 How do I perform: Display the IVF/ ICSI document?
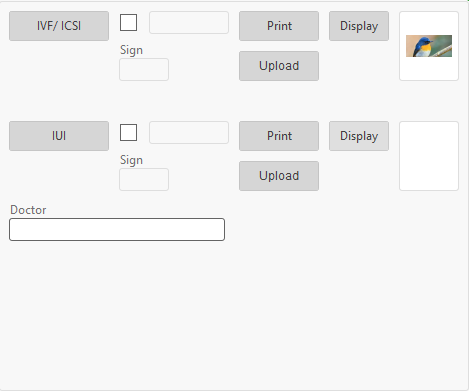[x=359, y=26]
